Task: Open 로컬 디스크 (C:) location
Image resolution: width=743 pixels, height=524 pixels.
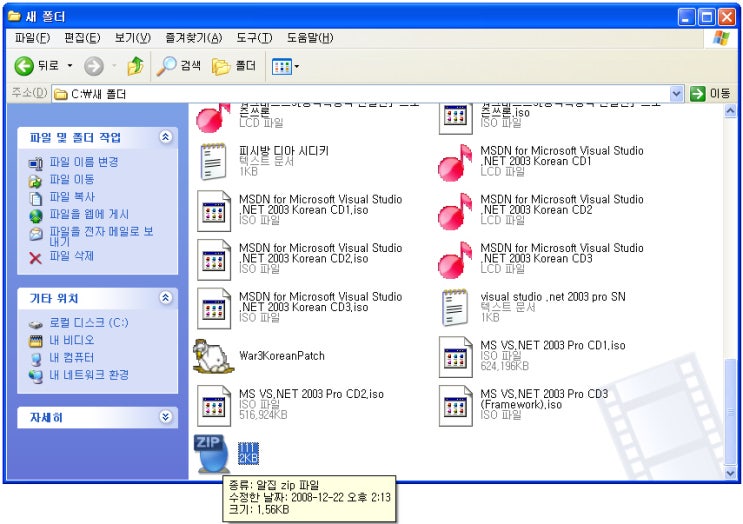Action: click(89, 323)
